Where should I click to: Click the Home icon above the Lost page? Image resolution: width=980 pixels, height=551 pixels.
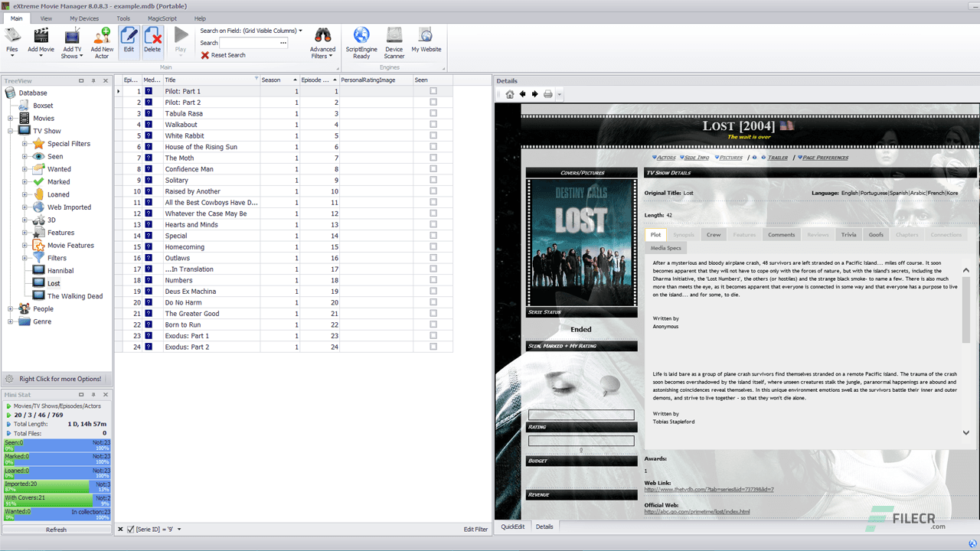pyautogui.click(x=510, y=94)
